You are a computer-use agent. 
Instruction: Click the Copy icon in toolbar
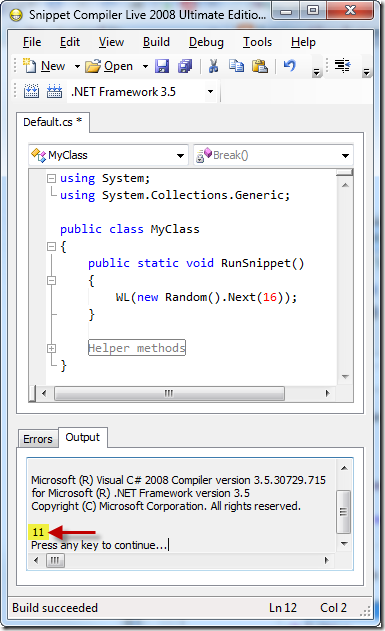237,66
